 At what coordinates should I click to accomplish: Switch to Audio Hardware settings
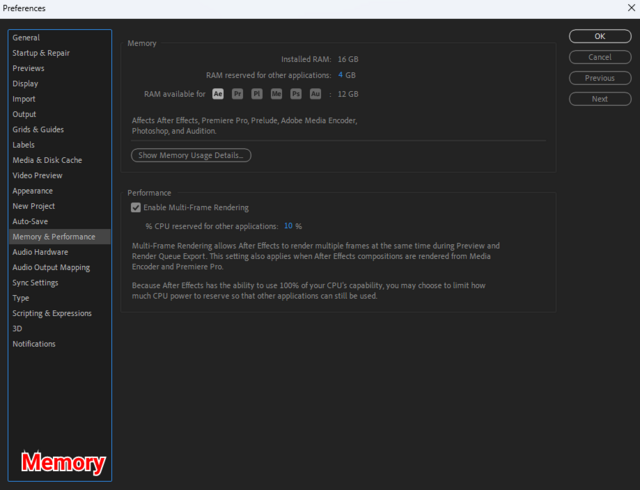pos(40,252)
